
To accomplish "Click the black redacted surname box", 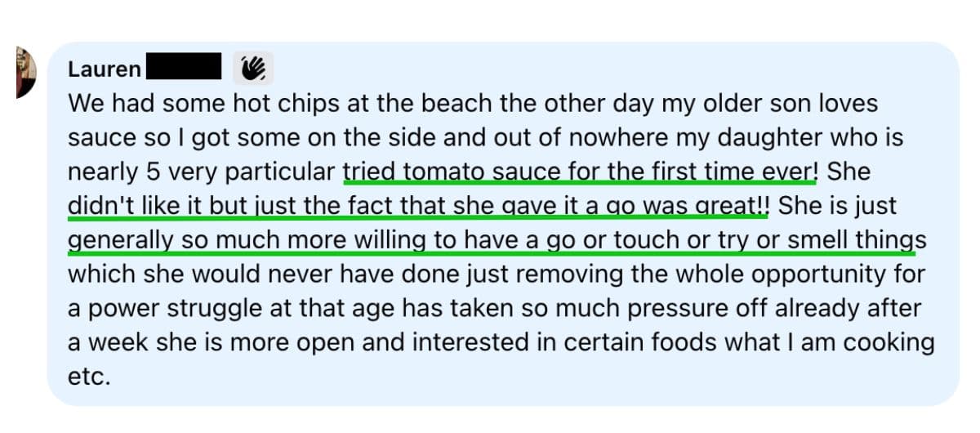I will pyautogui.click(x=184, y=68).
